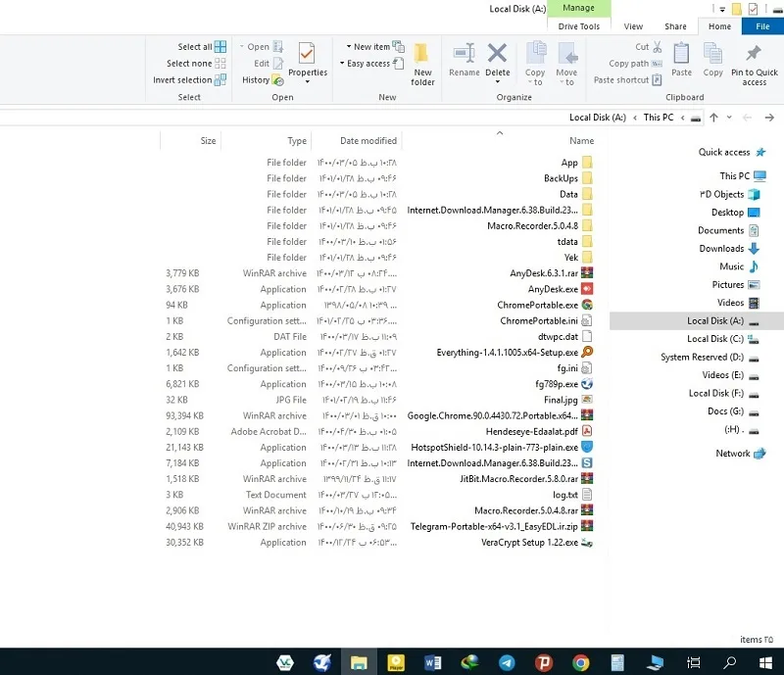Open the Easy access dropdown
Image resolution: width=784 pixels, height=675 pixels.
coord(371,64)
